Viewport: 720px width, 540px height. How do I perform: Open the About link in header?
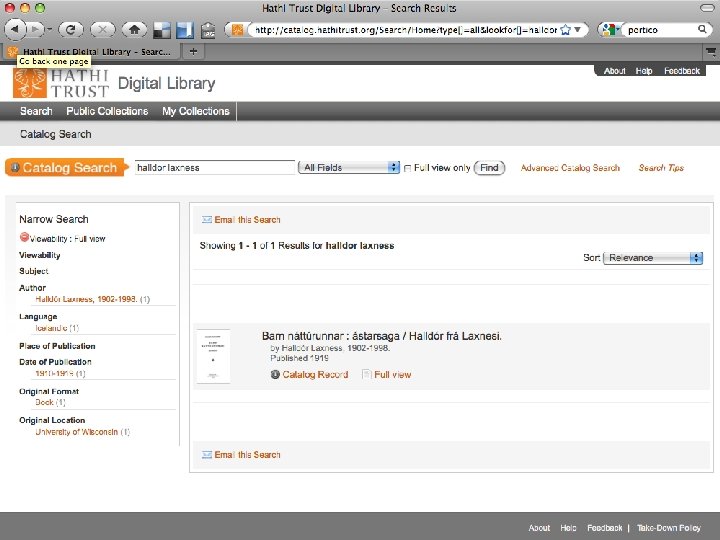(614, 71)
